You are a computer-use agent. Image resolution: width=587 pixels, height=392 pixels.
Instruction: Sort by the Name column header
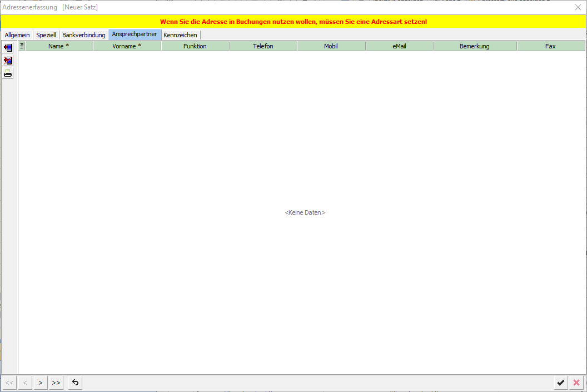(59, 46)
